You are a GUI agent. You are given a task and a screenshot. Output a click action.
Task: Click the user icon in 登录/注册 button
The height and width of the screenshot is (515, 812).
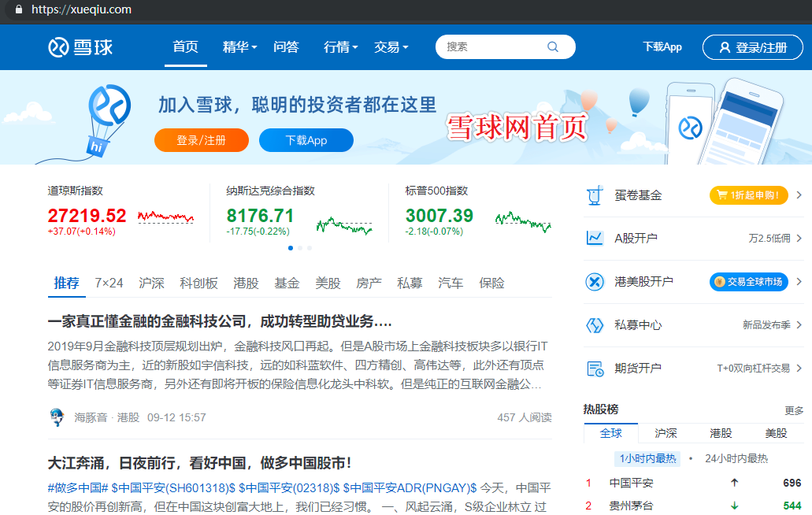tap(725, 47)
